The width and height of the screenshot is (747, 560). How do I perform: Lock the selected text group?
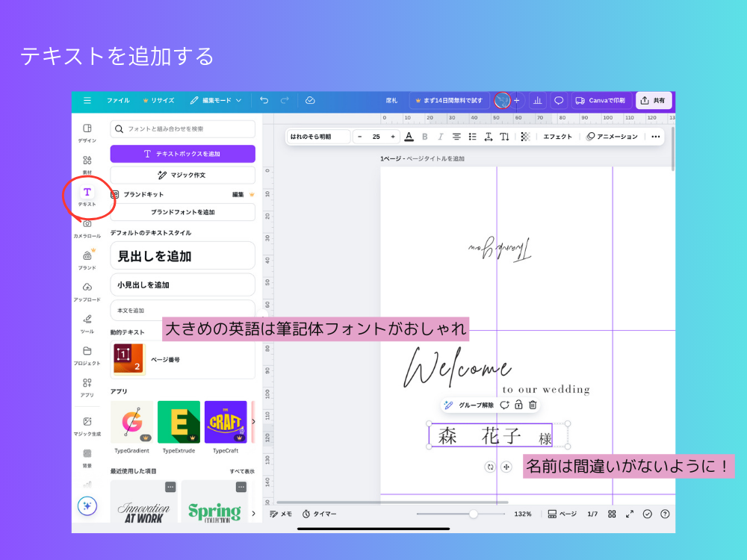519,405
